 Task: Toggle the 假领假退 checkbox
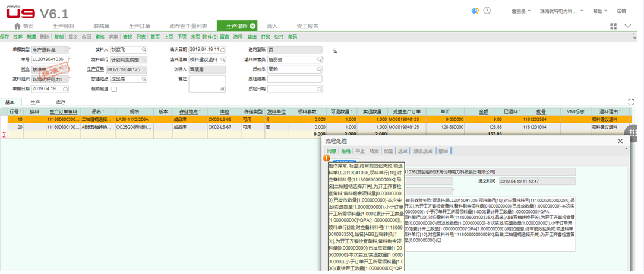tap(114, 89)
